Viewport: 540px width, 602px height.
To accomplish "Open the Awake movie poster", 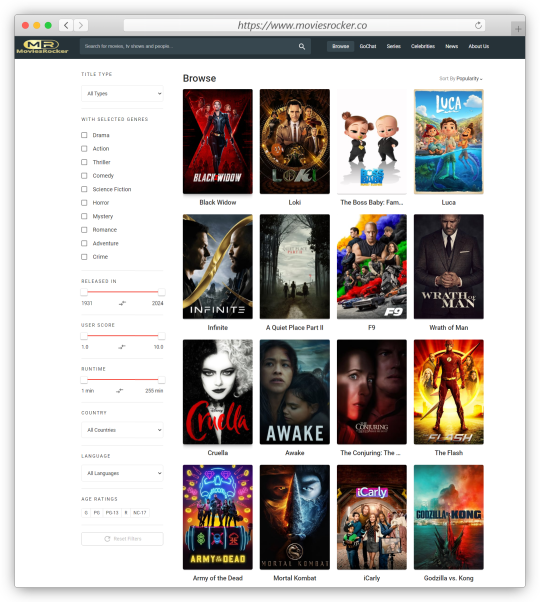I will click(294, 392).
